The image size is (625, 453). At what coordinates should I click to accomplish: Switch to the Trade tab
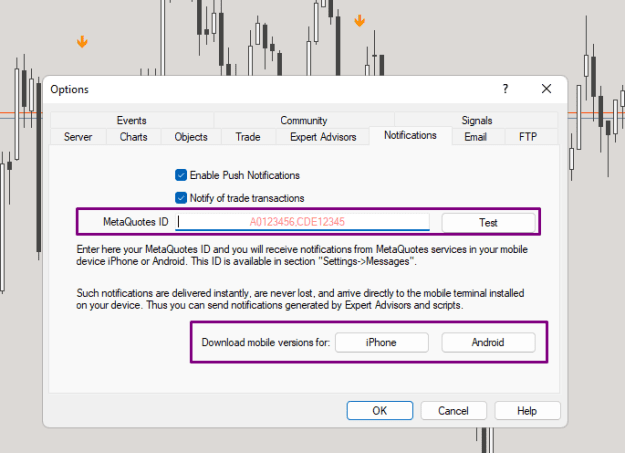click(248, 137)
